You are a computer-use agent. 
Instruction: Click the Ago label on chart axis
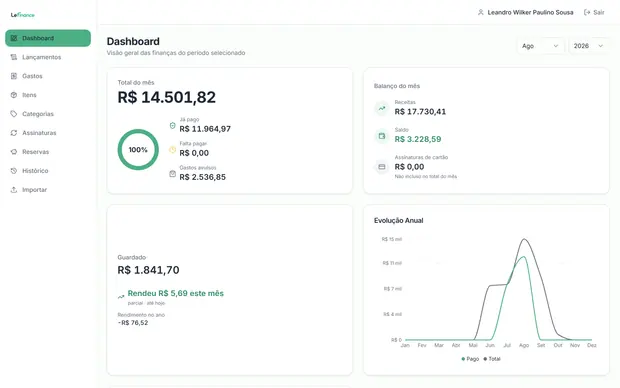524,345
